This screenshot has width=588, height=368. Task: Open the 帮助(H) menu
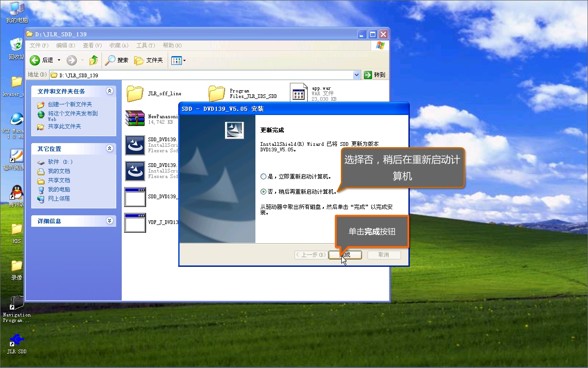172,46
